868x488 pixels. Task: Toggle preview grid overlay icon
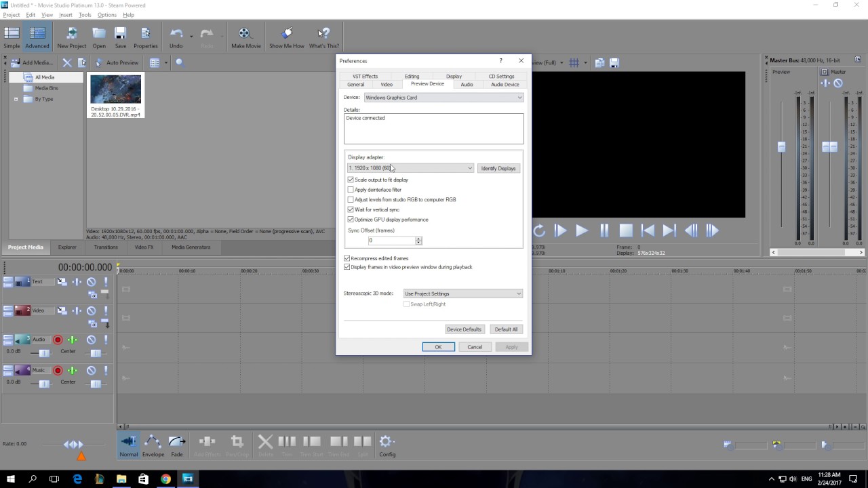(574, 63)
